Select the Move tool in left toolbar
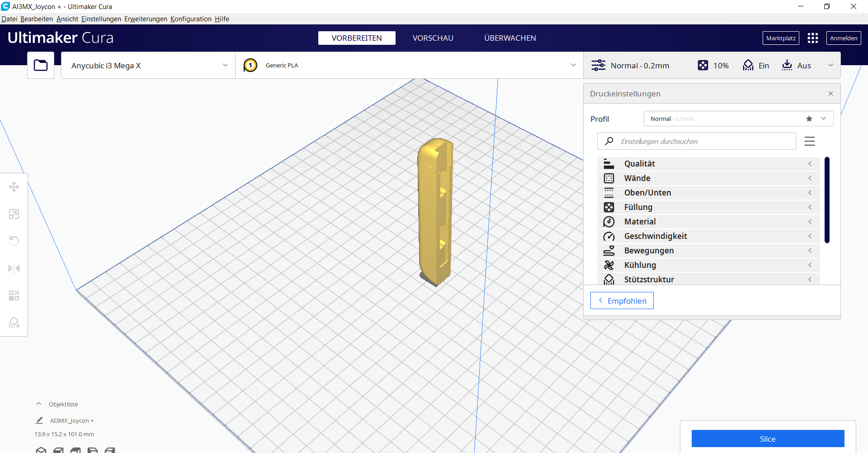Image resolution: width=868 pixels, height=453 pixels. [14, 187]
